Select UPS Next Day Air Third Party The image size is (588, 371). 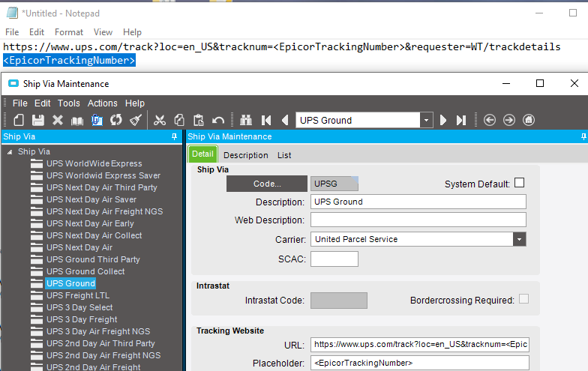tap(102, 187)
